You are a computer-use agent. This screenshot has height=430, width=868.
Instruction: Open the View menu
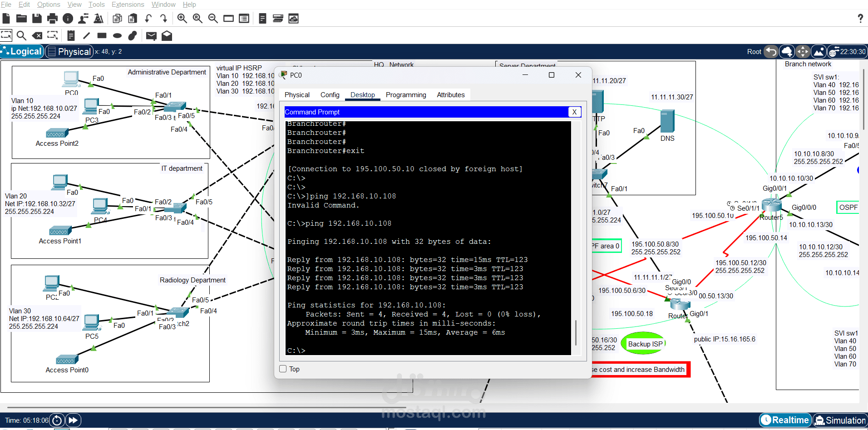(x=74, y=5)
